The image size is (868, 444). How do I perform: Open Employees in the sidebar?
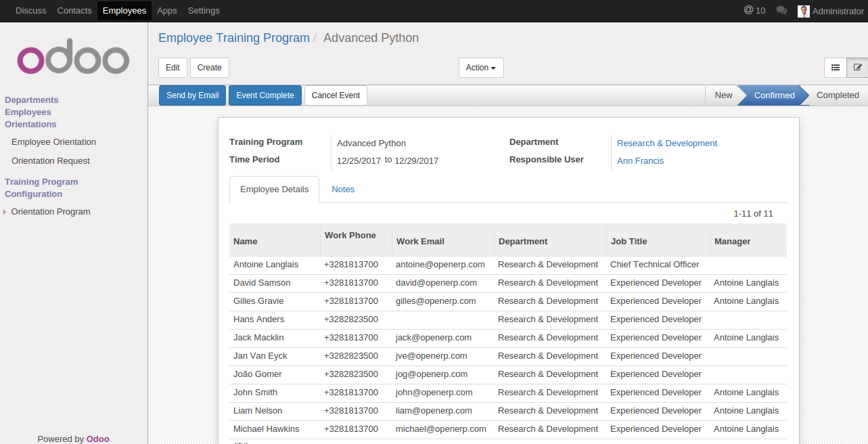click(x=28, y=112)
